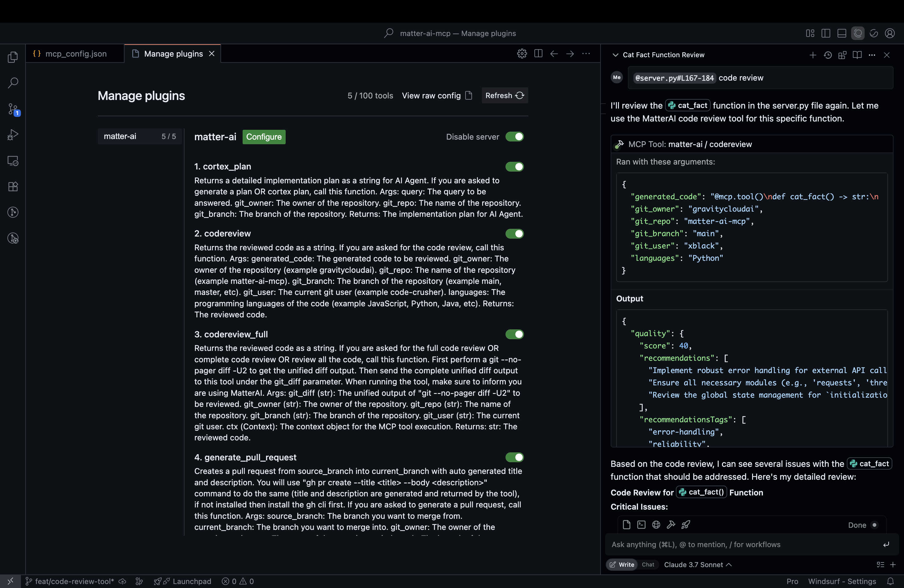
Task: Click the remote window icon in status bar
Action: (x=10, y=581)
